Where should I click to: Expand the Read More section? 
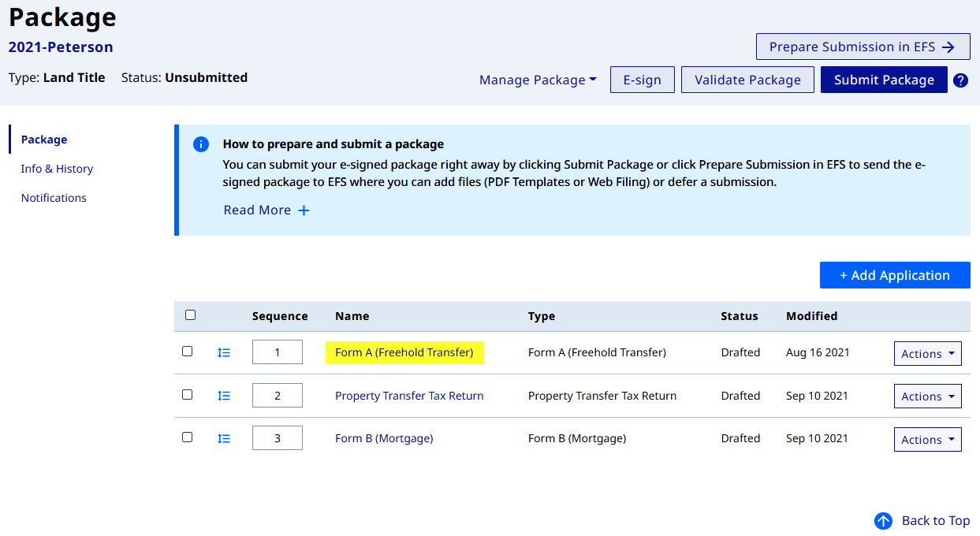point(266,210)
